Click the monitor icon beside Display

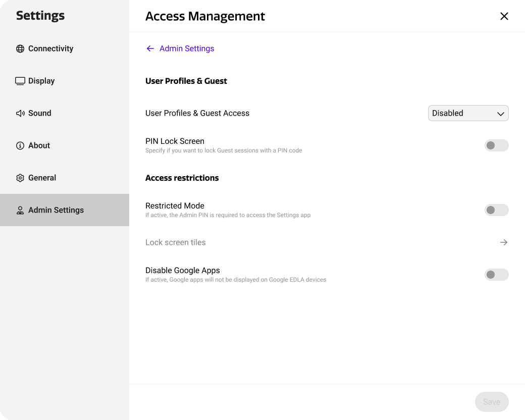pos(20,81)
